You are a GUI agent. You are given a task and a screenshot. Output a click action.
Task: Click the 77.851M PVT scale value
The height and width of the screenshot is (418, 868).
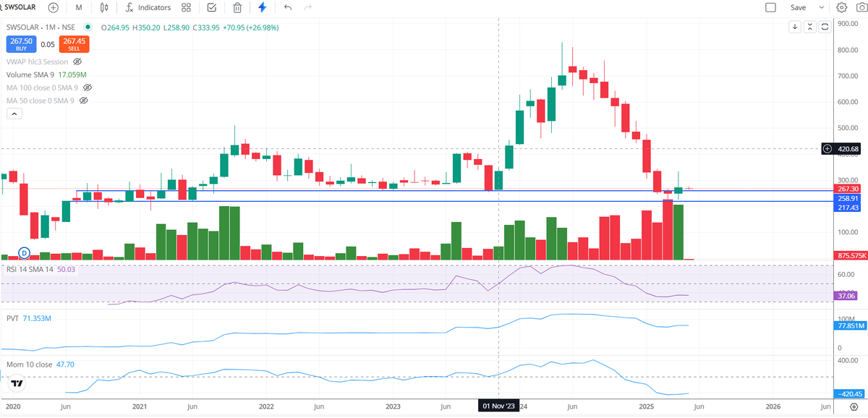[x=850, y=326]
